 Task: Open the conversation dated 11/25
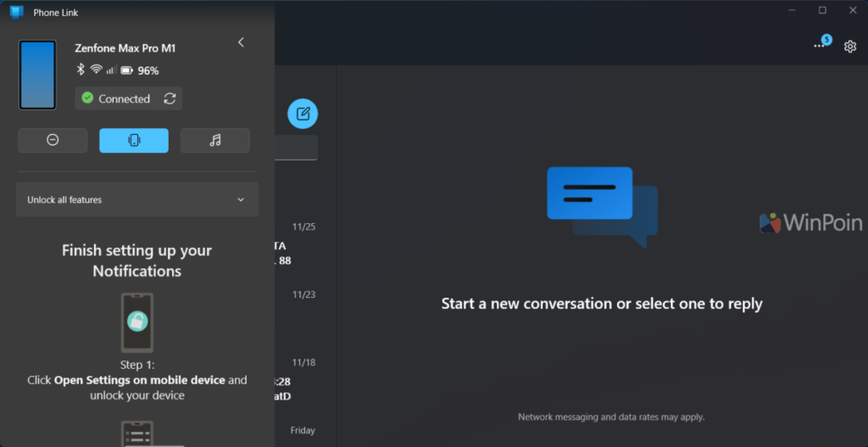[x=297, y=246]
